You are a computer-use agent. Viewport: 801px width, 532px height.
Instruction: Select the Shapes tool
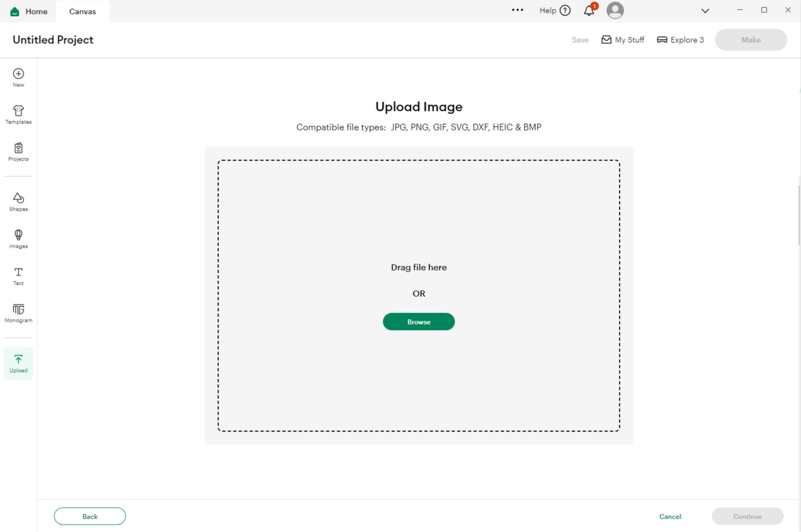pos(18,202)
